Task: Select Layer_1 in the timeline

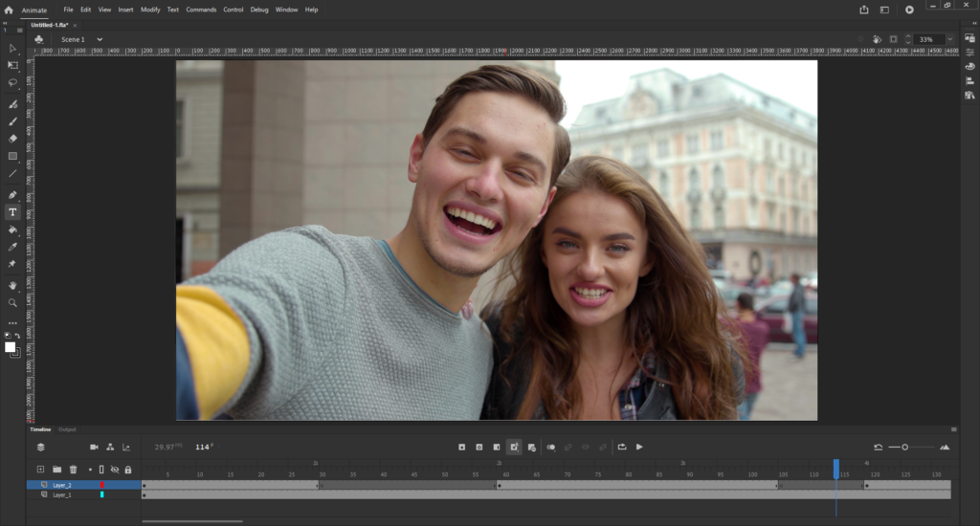Action: (62, 494)
